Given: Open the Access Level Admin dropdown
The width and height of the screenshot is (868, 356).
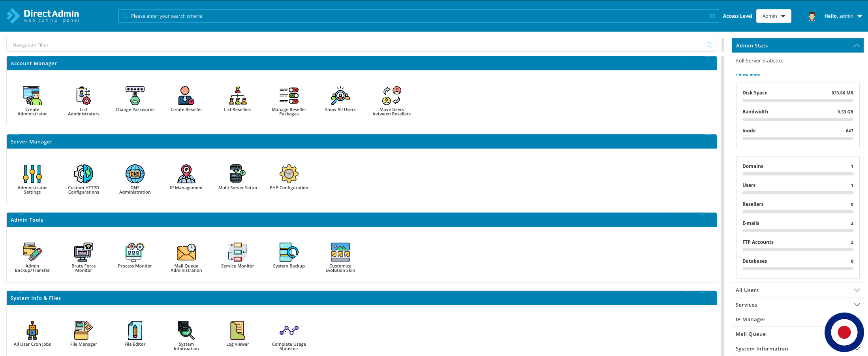Looking at the screenshot, I should (x=773, y=16).
